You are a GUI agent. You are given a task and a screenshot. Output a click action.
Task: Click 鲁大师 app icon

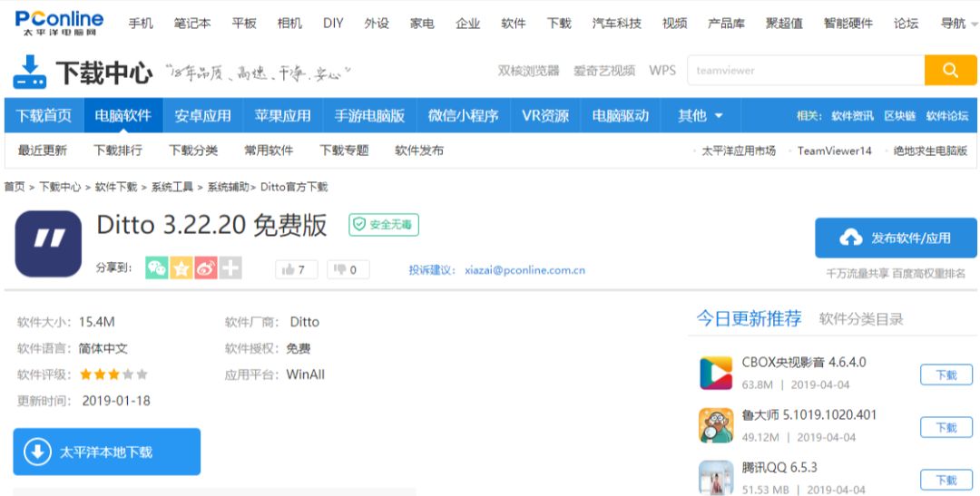tap(716, 426)
